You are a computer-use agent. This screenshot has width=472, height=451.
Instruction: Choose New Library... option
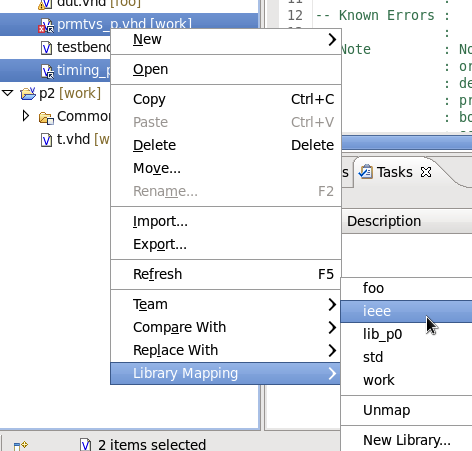point(406,440)
